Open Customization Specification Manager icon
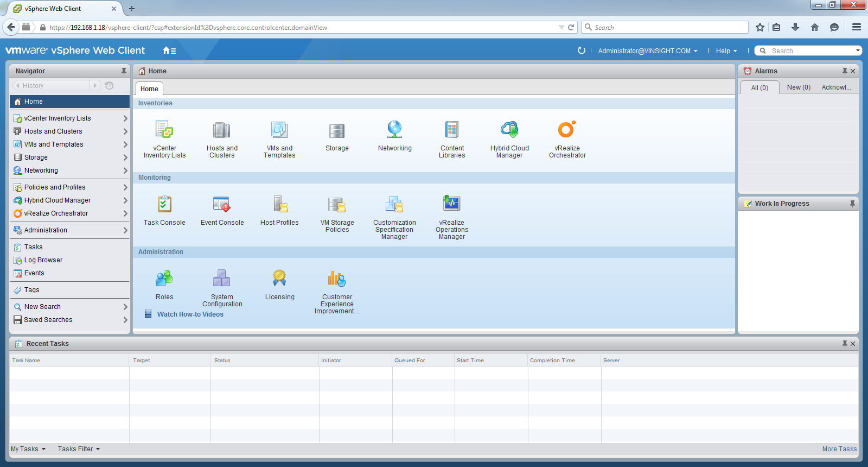This screenshot has height=467, width=868. click(394, 204)
